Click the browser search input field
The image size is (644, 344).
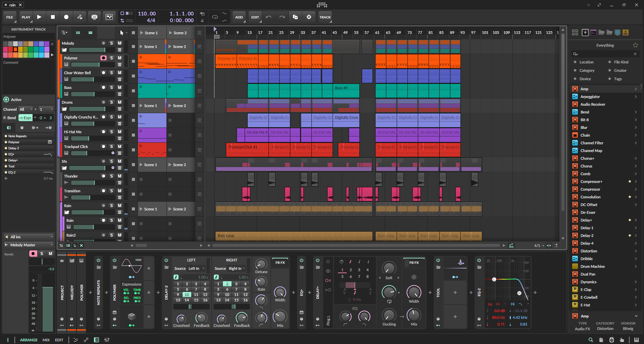pos(605,54)
